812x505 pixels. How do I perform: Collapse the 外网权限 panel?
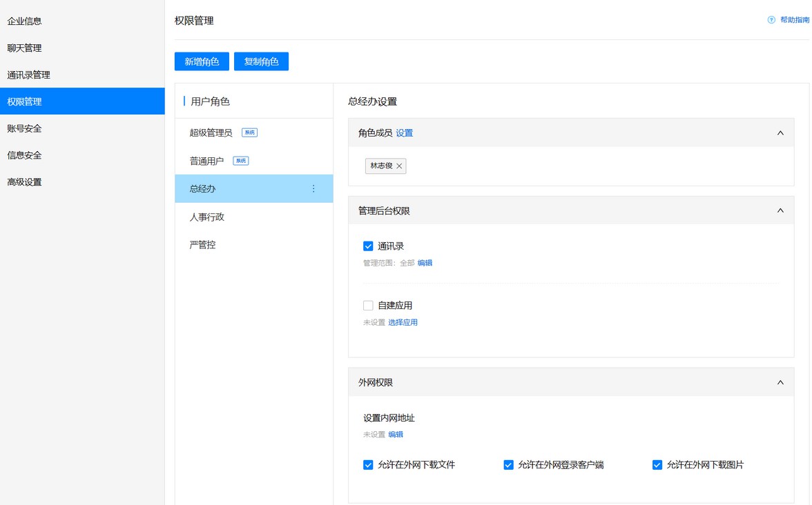click(x=780, y=382)
